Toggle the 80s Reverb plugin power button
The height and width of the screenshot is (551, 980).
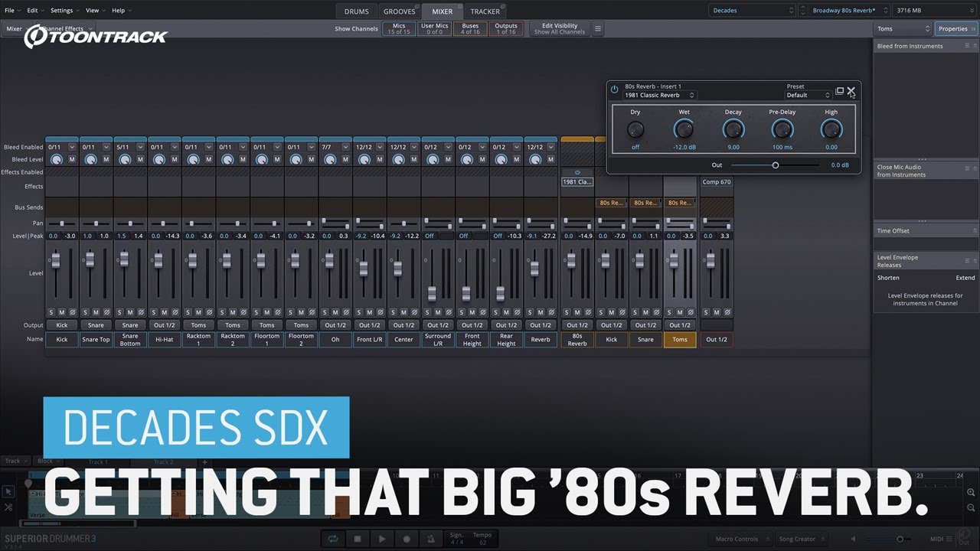point(614,90)
